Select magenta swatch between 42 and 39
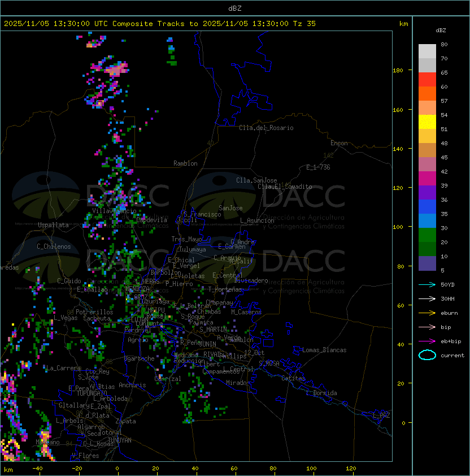 coord(427,179)
